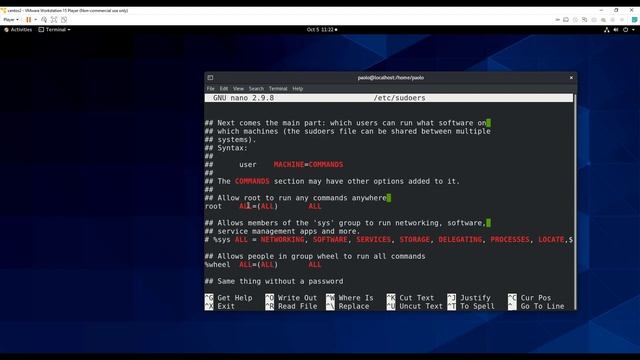The width and height of the screenshot is (640, 360).
Task: Click the ^W Where Is shortcut in nano
Action: pyautogui.click(x=350, y=298)
